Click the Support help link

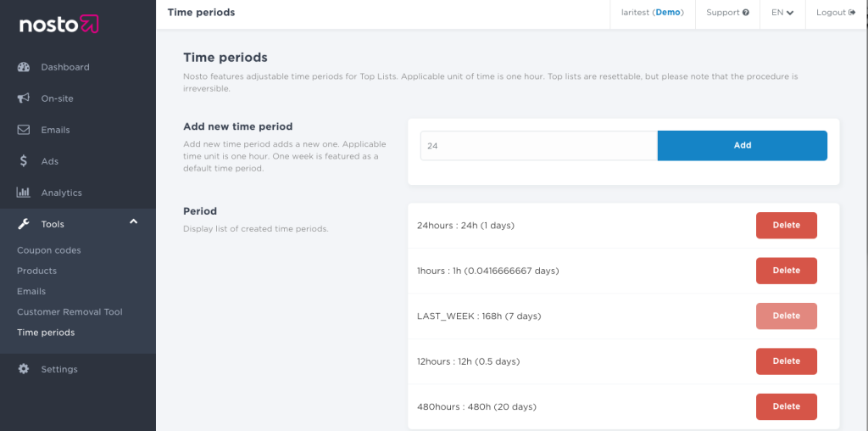(727, 13)
